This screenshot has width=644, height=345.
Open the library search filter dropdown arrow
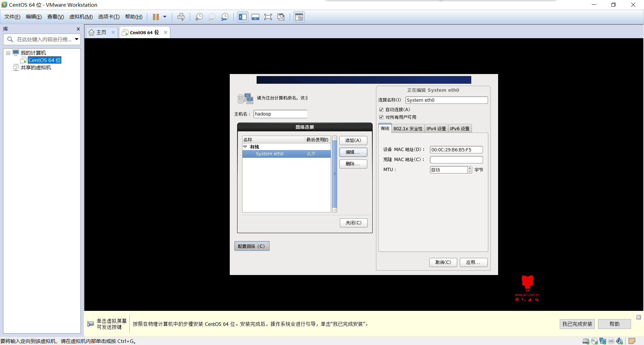[76, 39]
